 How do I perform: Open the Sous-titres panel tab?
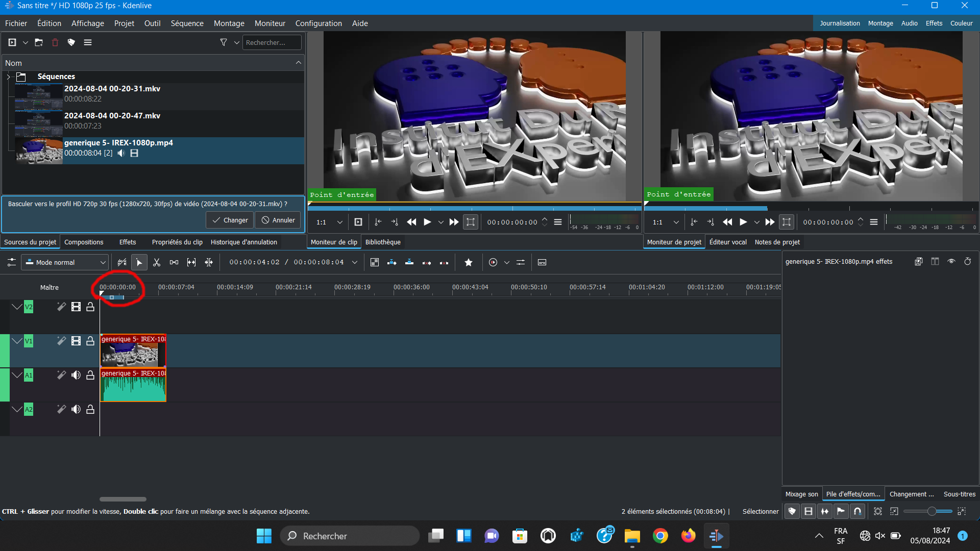click(959, 494)
